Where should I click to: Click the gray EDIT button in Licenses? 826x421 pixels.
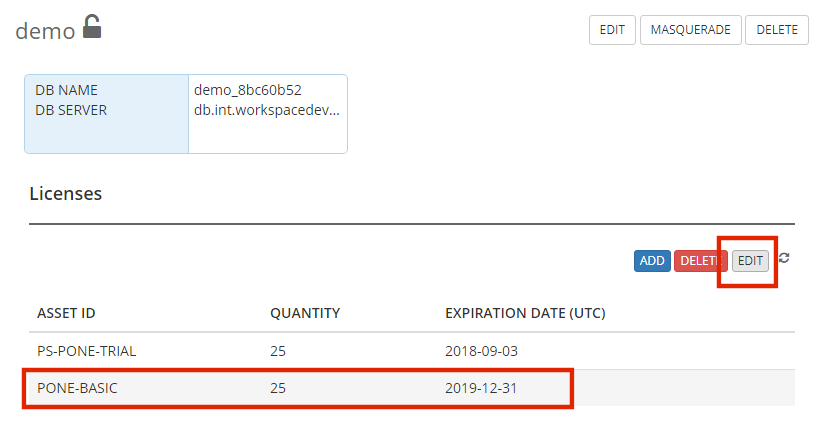(x=750, y=261)
